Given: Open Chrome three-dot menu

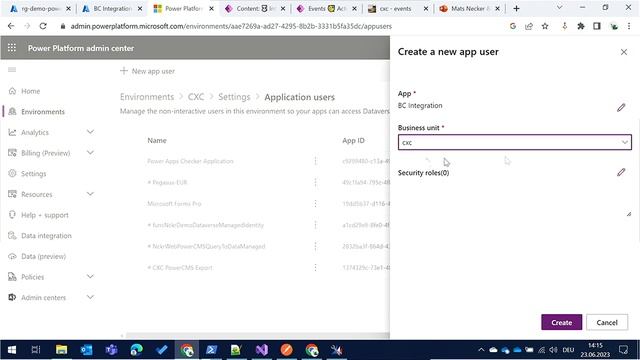Looking at the screenshot, I should point(629,26).
